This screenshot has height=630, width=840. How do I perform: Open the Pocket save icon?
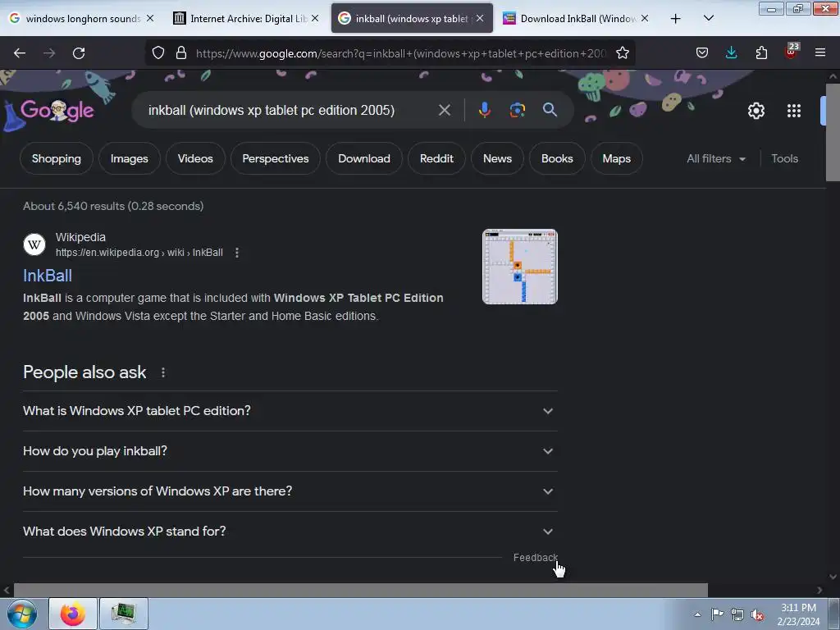[702, 53]
